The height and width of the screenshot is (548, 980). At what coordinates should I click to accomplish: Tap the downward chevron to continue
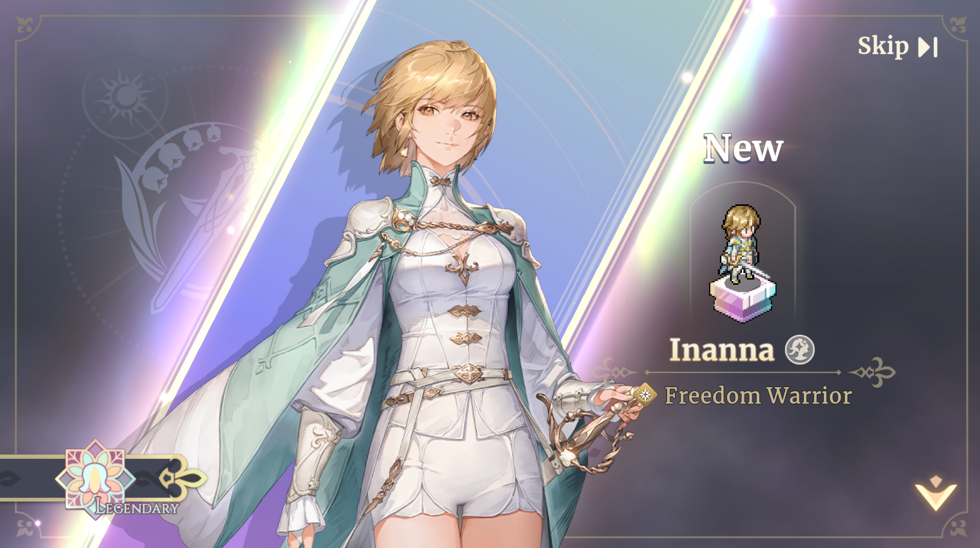936,493
